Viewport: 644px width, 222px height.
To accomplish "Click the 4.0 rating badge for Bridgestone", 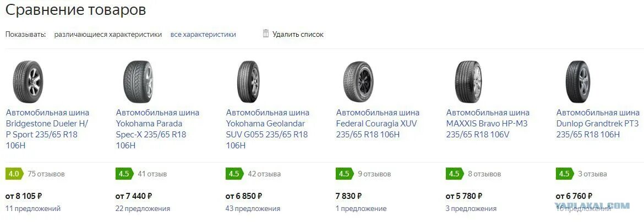I will coord(14,174).
